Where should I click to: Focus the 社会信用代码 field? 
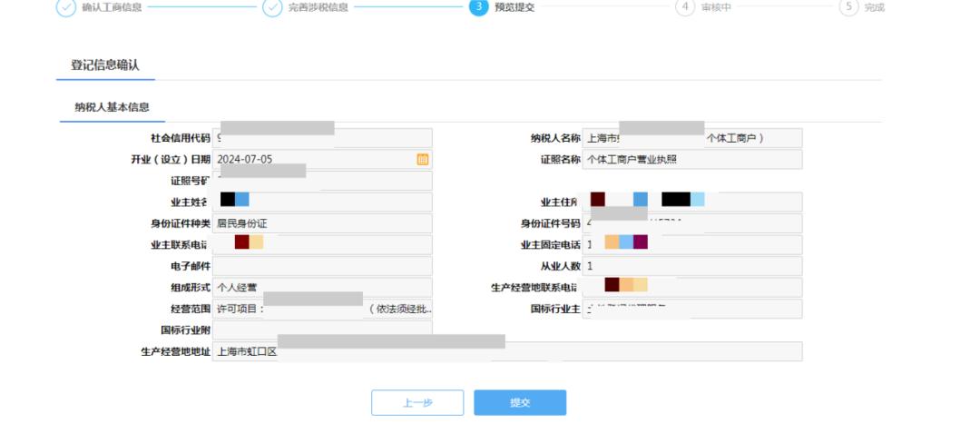click(x=322, y=138)
